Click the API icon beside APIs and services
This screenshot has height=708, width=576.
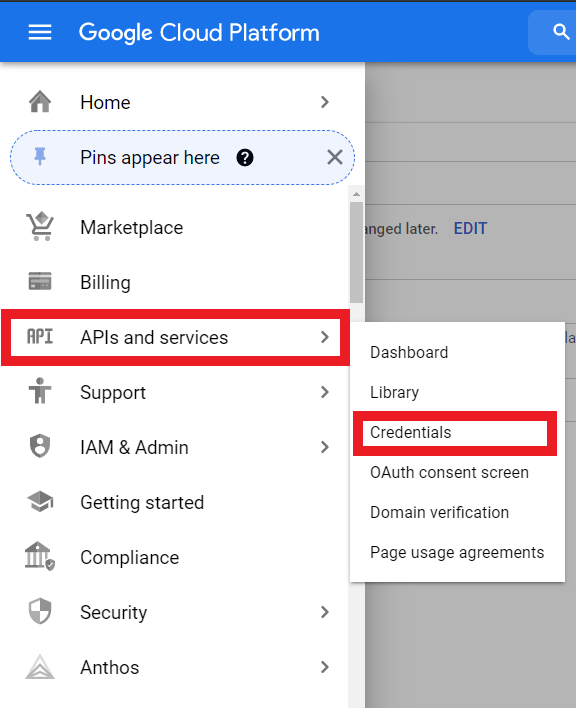40,337
